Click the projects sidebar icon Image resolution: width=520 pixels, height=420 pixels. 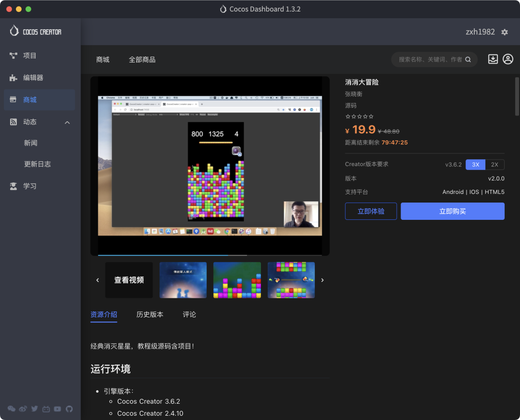[13, 55]
